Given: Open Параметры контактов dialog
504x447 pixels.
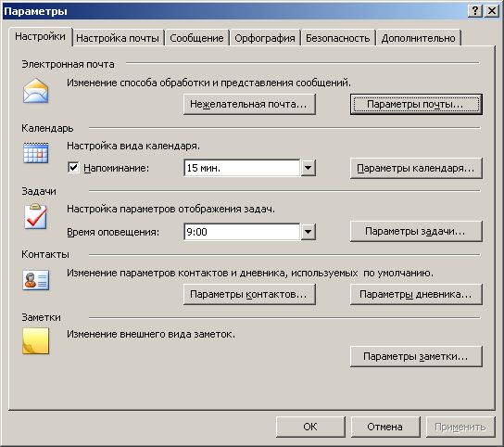Looking at the screenshot, I should [249, 294].
